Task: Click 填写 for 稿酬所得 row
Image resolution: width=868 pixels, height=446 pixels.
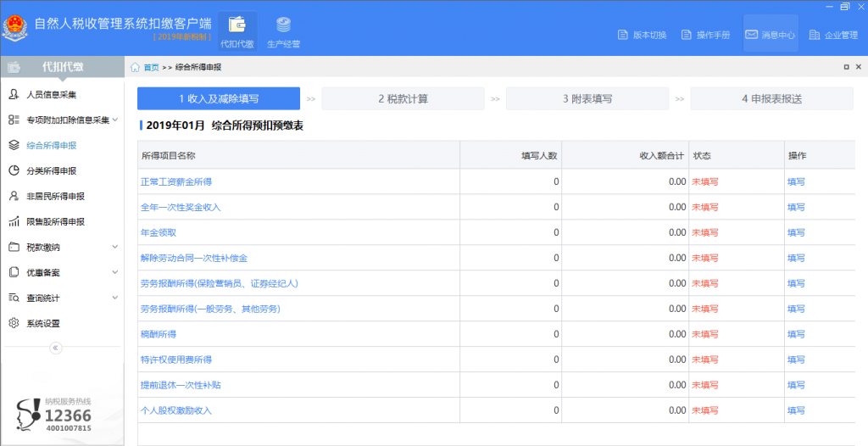Action: [x=796, y=334]
